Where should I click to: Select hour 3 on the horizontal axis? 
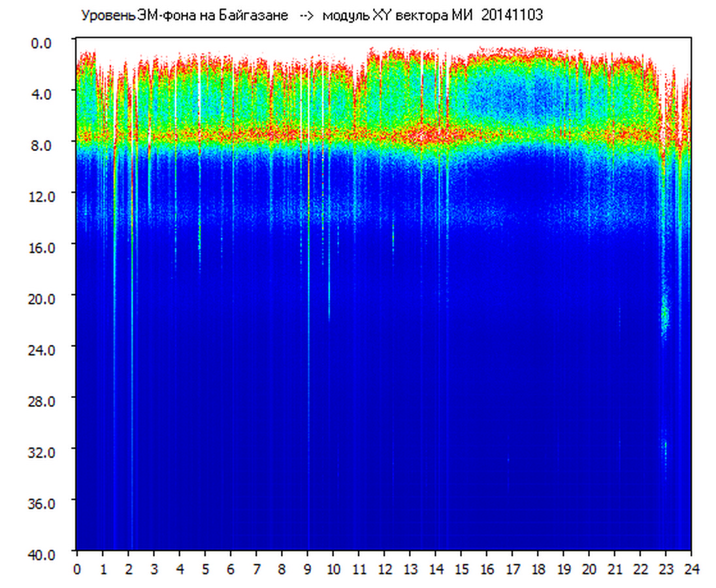coord(154,569)
